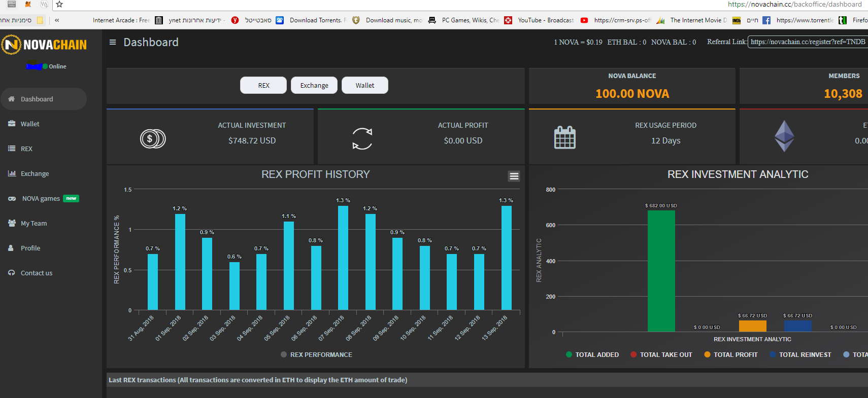
Task: Click the Wallet button at the top
Action: (365, 85)
